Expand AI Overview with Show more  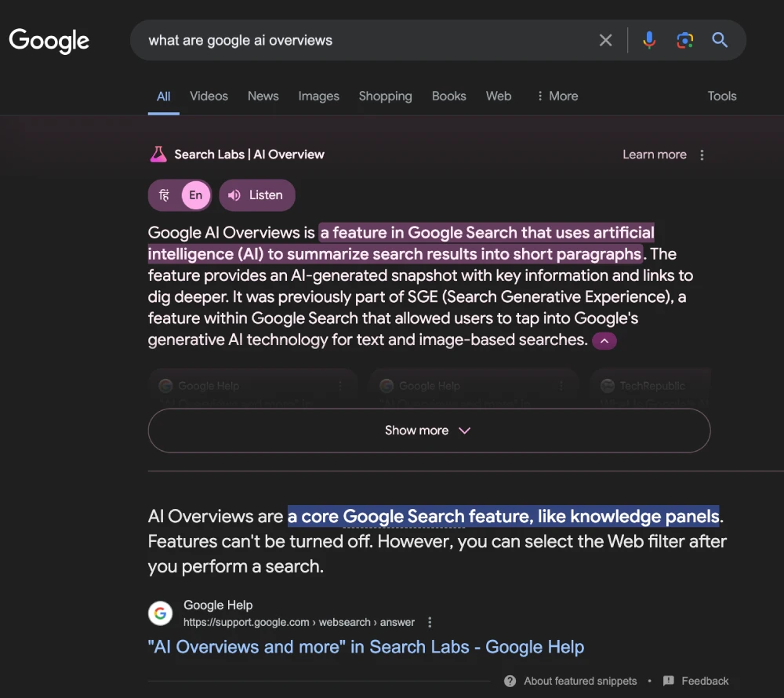pos(428,431)
